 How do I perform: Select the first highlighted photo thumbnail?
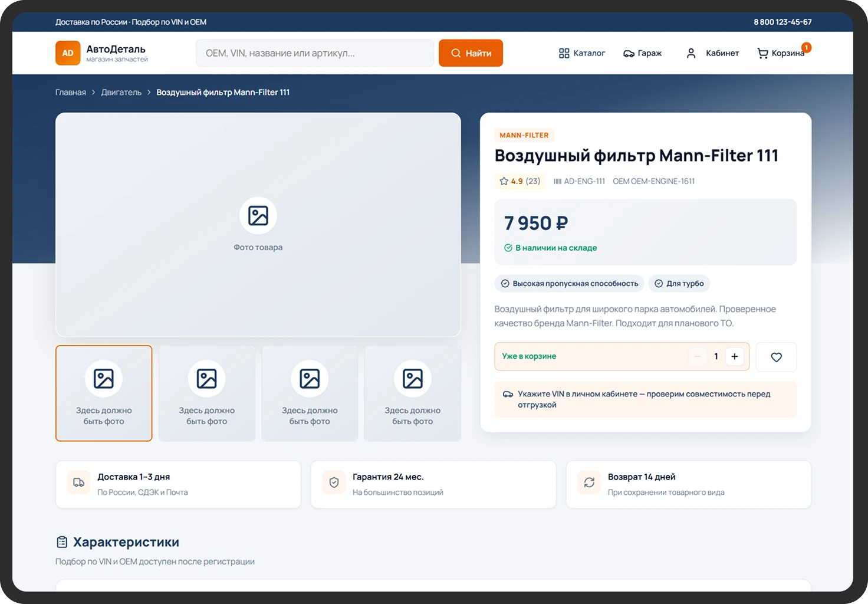pos(104,393)
